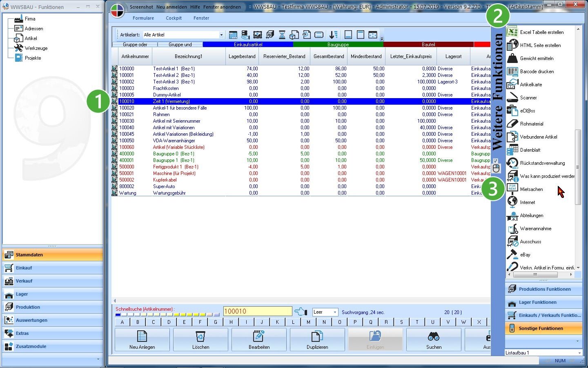Screen dimensions: 588x368
Task: Click the function list horizontal scrollbar thumb
Action: [x=535, y=274]
